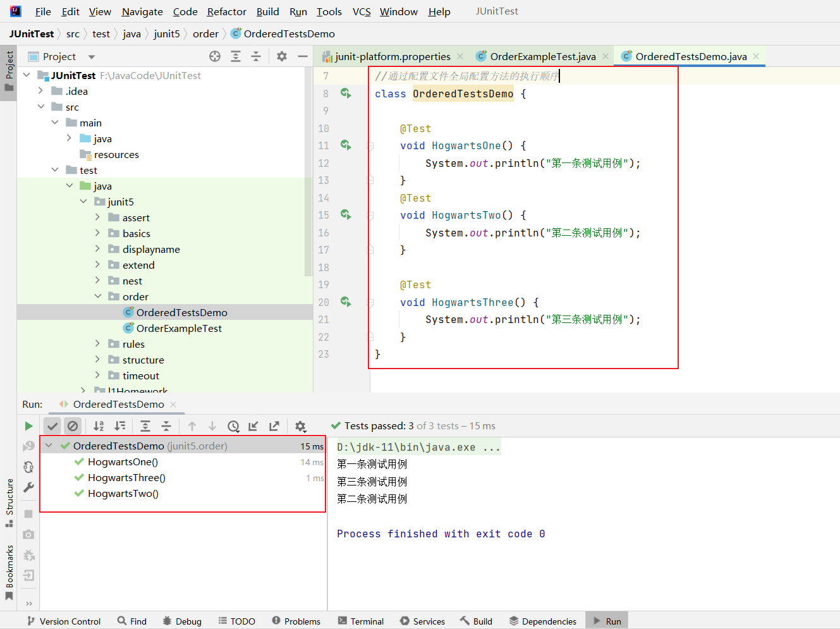Toggle Show Ignored tests filter

click(73, 426)
